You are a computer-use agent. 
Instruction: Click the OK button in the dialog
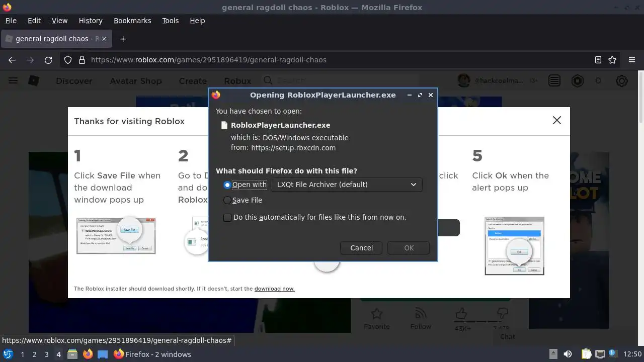pyautogui.click(x=409, y=248)
